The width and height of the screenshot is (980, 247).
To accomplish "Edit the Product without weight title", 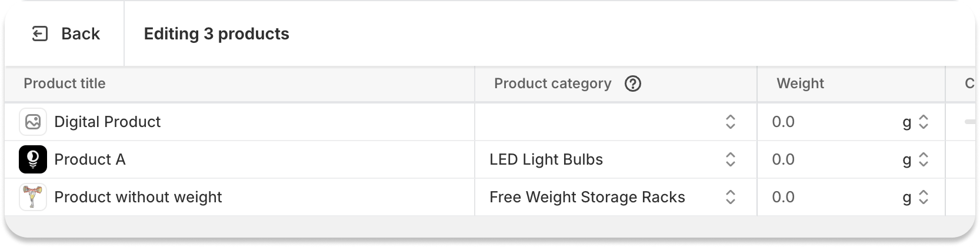I will click(x=138, y=197).
